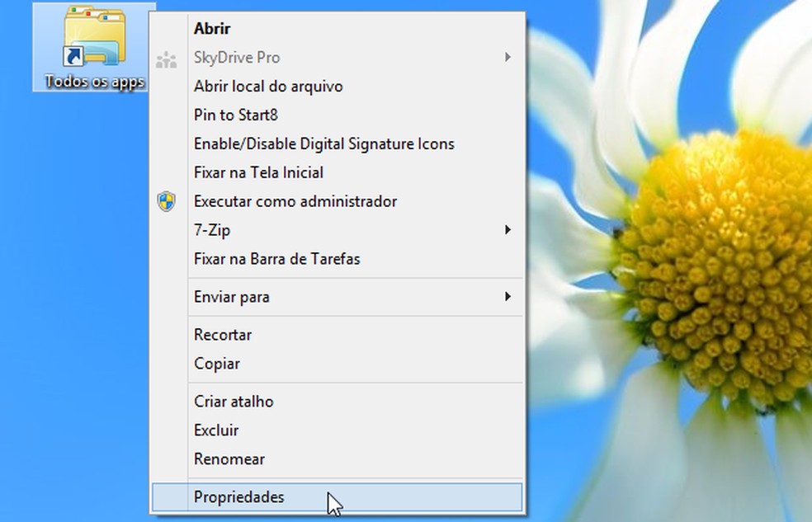The width and height of the screenshot is (812, 522).
Task: Choose Excluir from the menu
Action: point(338,430)
